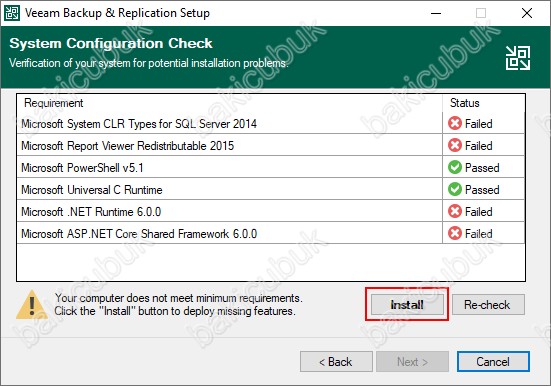Image resolution: width=551 pixels, height=386 pixels.
Task: Click failed icon for Report Viewer row
Action: pos(455,145)
